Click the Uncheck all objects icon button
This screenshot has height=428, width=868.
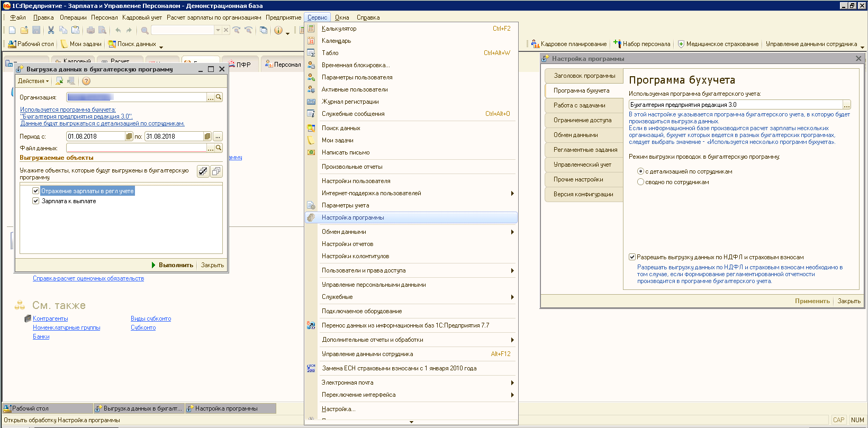click(x=216, y=171)
